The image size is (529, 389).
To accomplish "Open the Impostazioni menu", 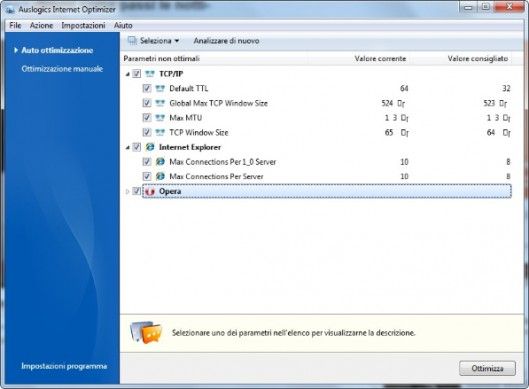I will pos(83,25).
